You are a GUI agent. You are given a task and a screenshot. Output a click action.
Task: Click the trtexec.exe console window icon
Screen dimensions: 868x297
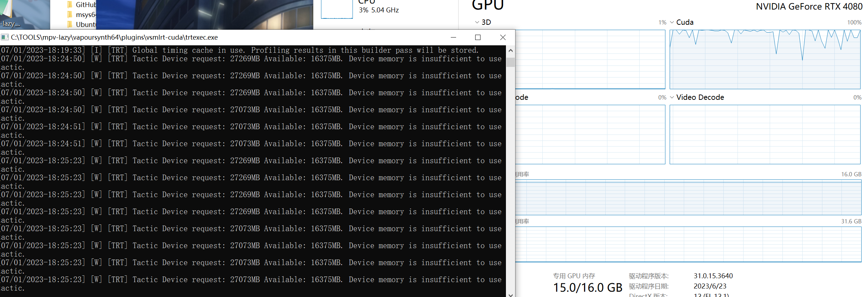click(5, 37)
